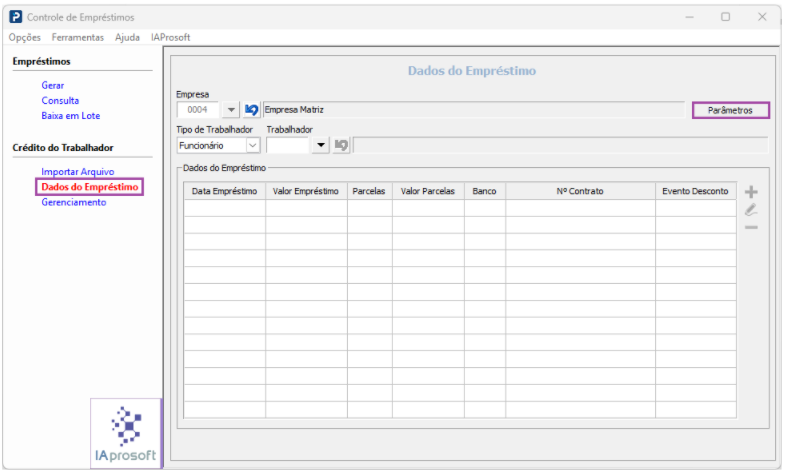Click the app icon in title bar
The height and width of the screenshot is (474, 785).
coord(16,17)
